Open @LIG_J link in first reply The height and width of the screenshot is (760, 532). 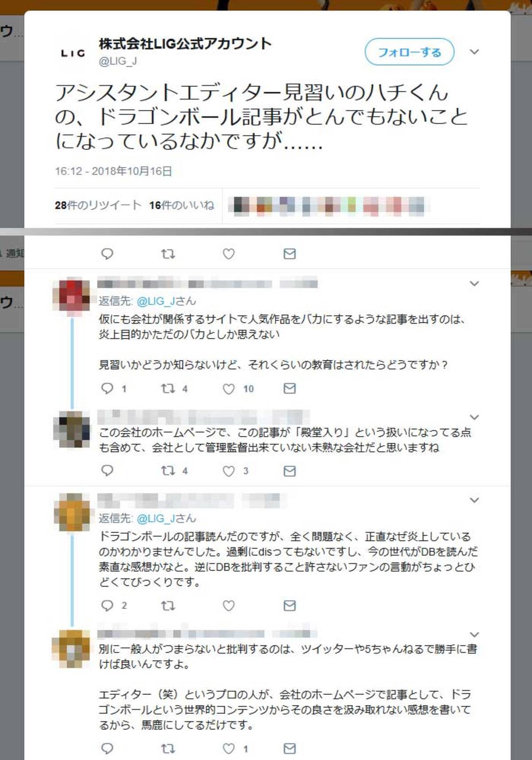click(x=157, y=301)
